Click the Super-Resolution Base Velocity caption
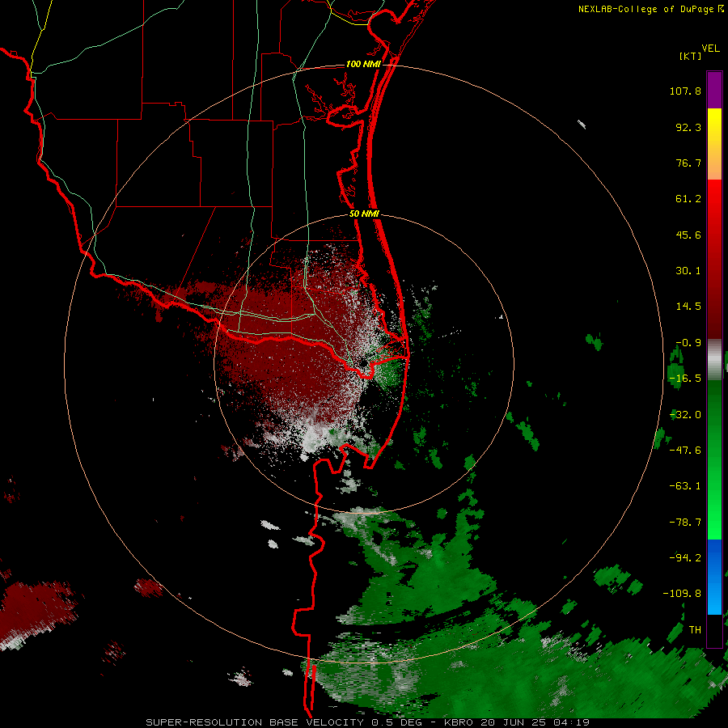The width and height of the screenshot is (728, 728). [368, 722]
